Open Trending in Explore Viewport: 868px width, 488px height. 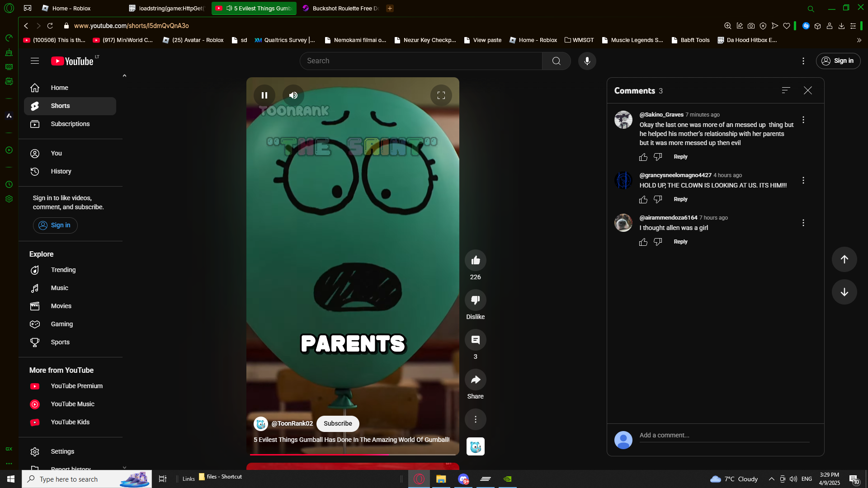coord(70,270)
